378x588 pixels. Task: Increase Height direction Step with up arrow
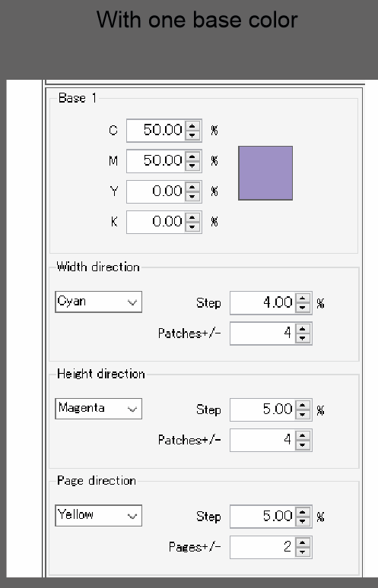(303, 406)
